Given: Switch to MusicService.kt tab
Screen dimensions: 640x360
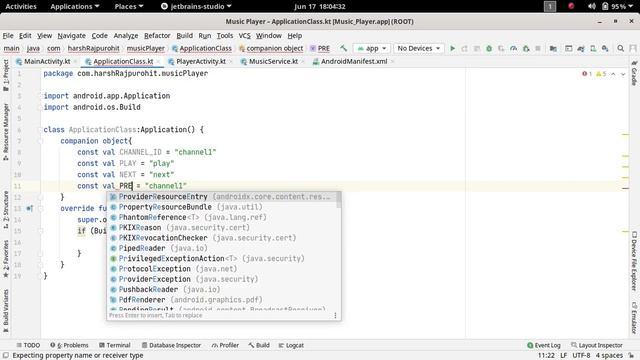Looking at the screenshot, I should click(273, 61).
